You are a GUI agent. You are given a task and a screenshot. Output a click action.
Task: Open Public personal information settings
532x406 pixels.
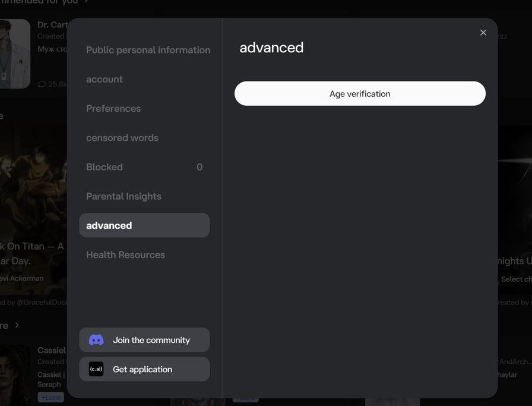click(x=148, y=50)
